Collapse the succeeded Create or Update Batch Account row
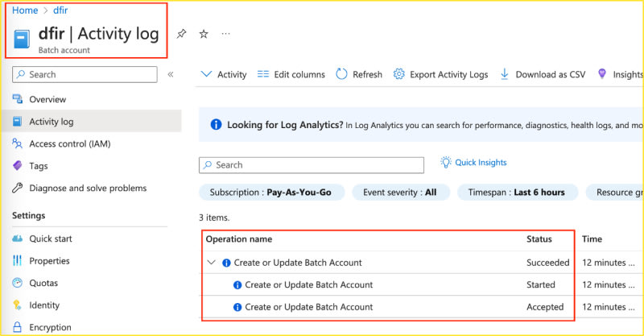This screenshot has height=336, width=644. click(x=211, y=263)
